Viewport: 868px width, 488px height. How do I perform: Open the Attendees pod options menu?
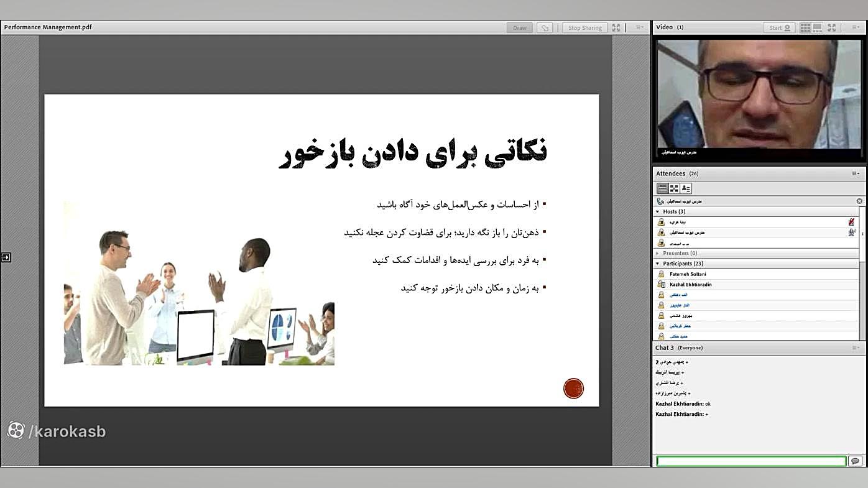pos(856,173)
